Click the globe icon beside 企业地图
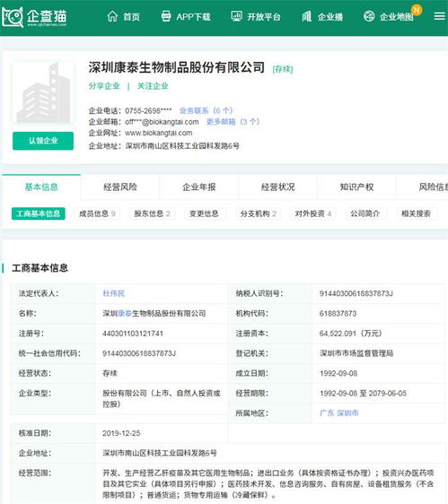This screenshot has width=448, height=504. pos(369,16)
